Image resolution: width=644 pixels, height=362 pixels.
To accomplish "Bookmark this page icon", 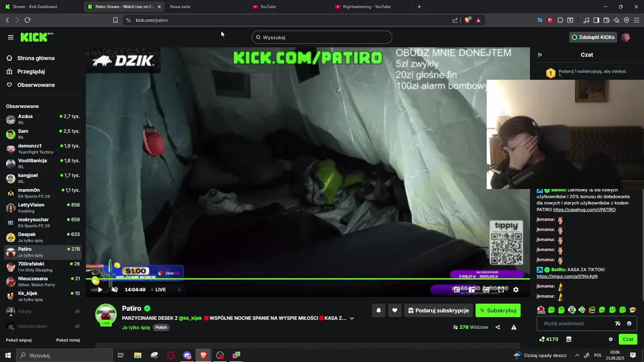I will tap(115, 20).
